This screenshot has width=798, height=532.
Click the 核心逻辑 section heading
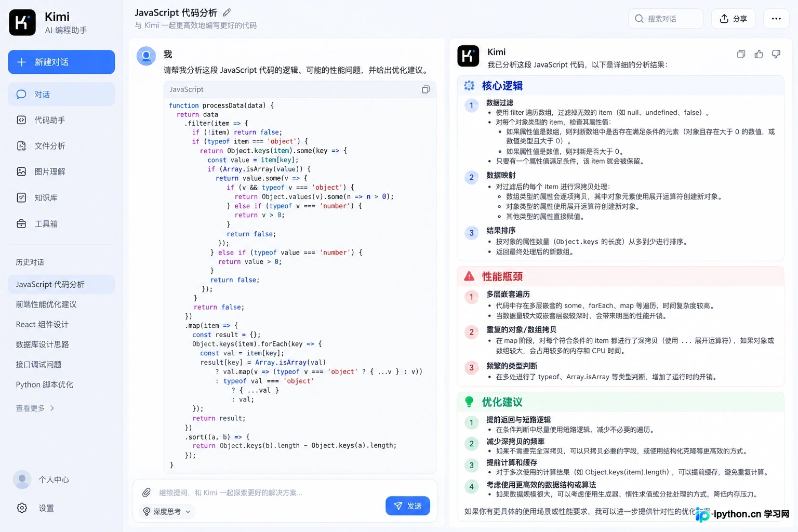[502, 86]
